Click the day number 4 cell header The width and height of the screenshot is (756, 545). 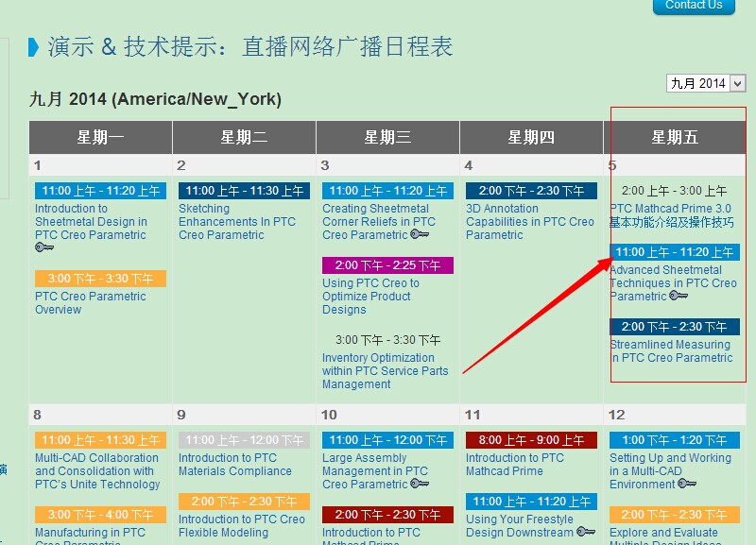tap(531, 165)
